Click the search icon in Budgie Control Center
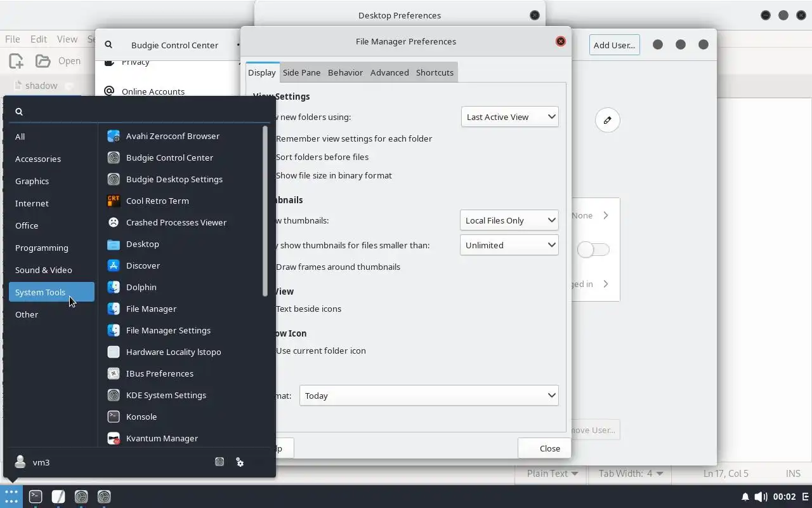The height and width of the screenshot is (508, 812). pyautogui.click(x=108, y=44)
